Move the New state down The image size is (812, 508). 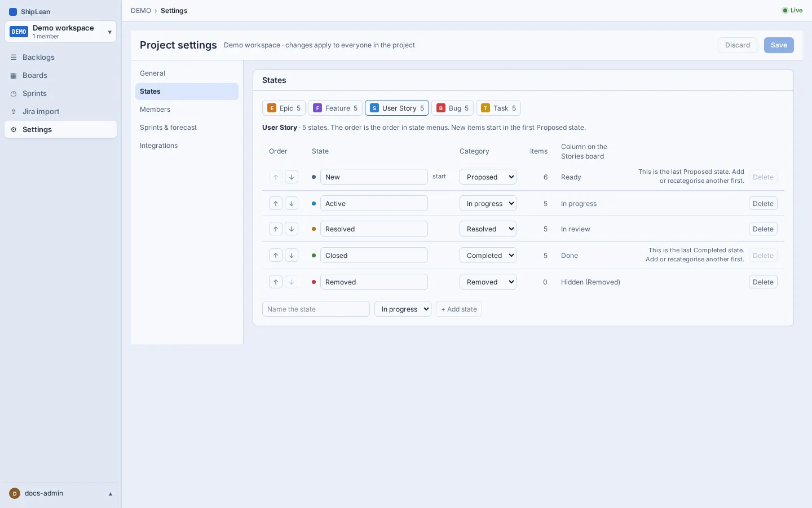292,177
